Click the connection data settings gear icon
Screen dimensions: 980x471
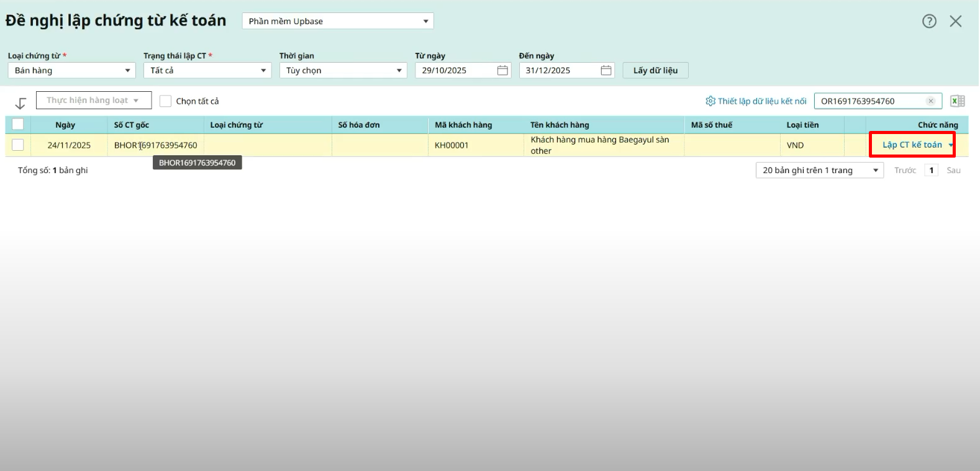click(710, 101)
